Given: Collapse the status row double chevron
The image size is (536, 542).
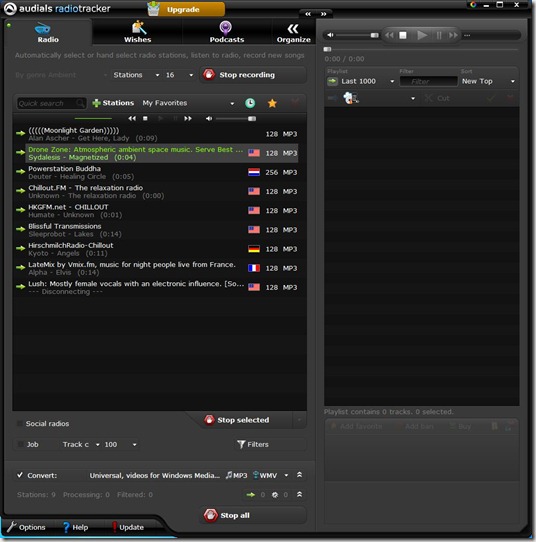Looking at the screenshot, I should (x=299, y=494).
